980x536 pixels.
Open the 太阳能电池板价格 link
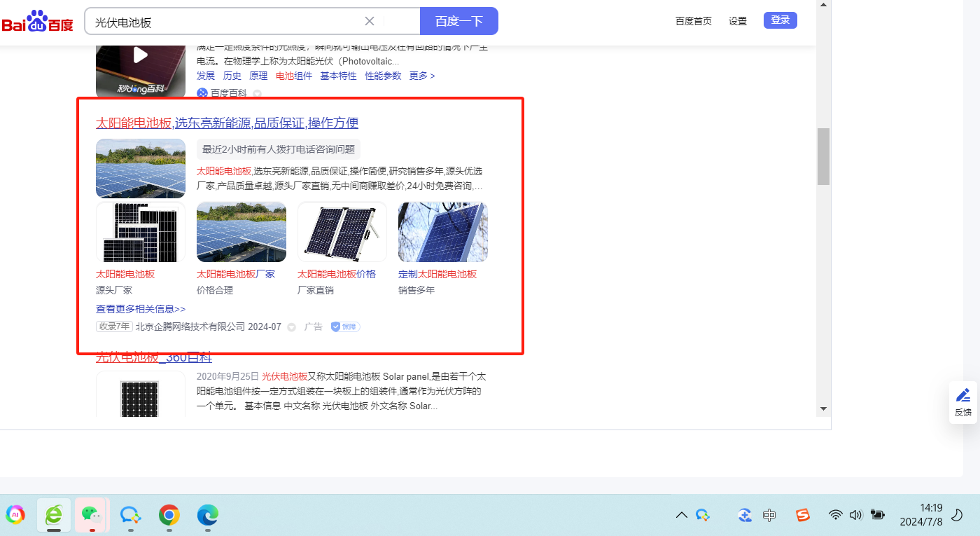click(337, 274)
